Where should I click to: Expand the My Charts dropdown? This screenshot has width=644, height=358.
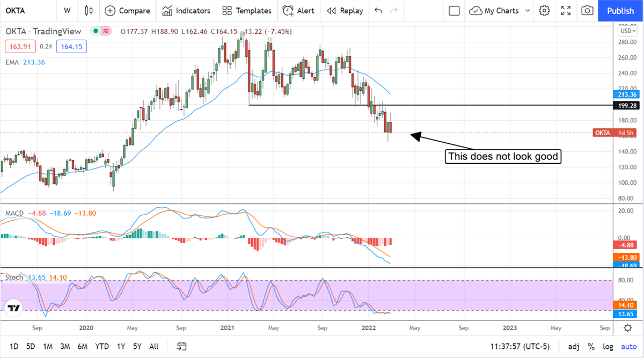528,11
